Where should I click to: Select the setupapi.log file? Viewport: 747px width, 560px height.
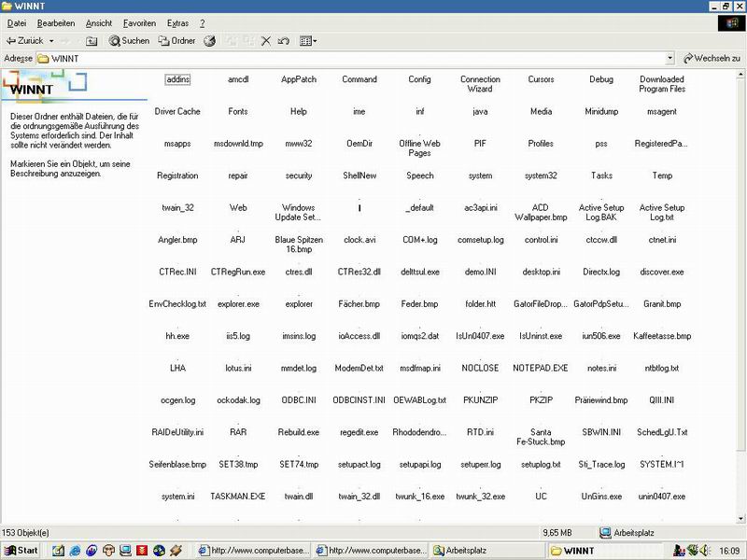pos(419,464)
